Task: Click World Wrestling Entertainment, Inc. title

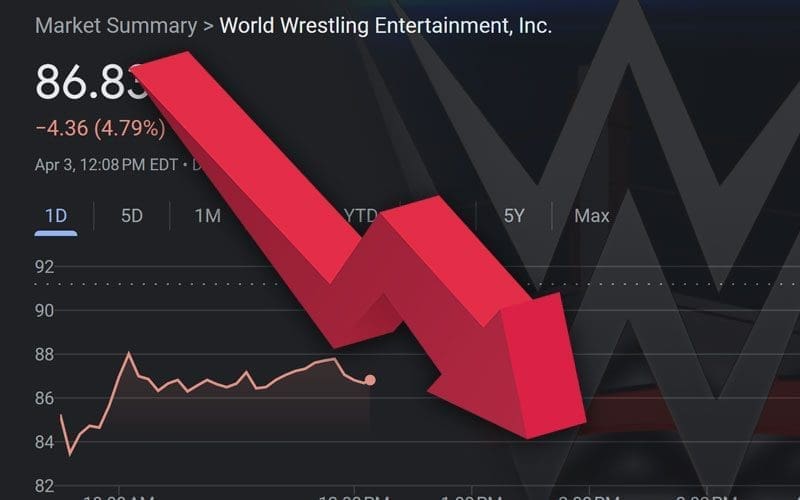Action: tap(385, 25)
